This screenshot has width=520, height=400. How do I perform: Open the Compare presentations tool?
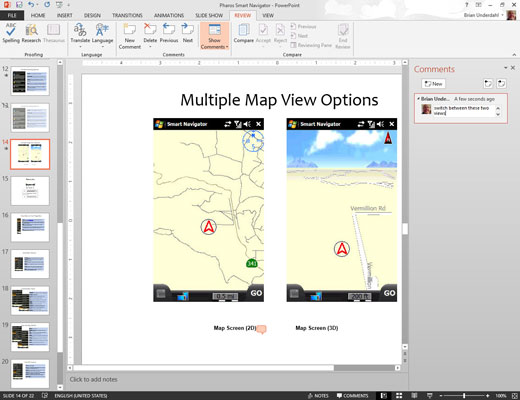244,33
